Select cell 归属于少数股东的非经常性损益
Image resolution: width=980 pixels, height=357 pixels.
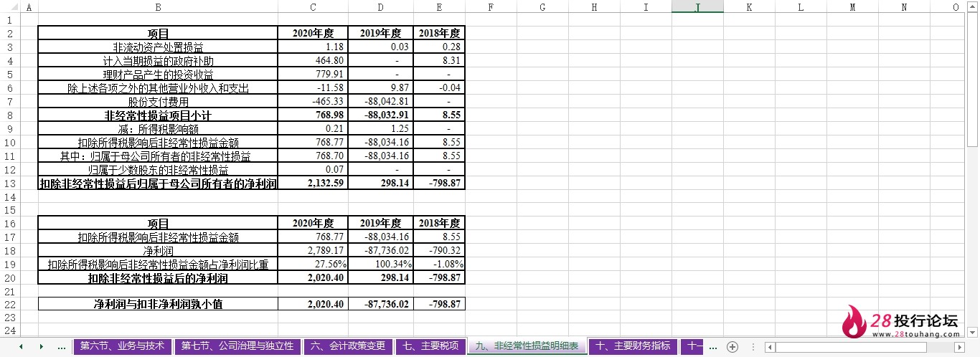click(x=158, y=170)
